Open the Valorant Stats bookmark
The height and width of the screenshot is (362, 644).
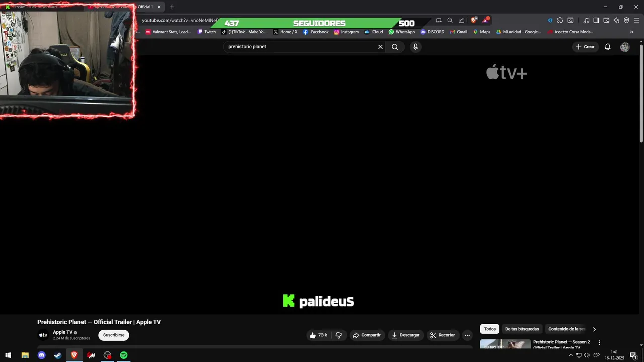pos(168,32)
